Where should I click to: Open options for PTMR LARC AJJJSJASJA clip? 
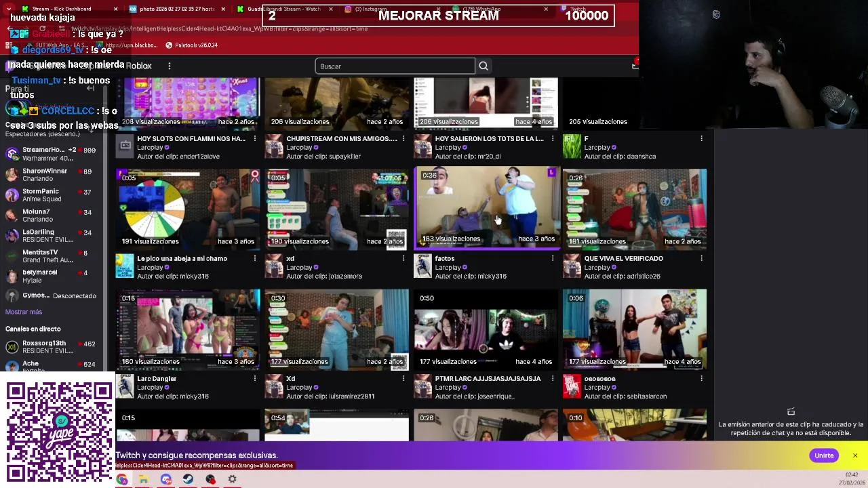[x=553, y=378]
